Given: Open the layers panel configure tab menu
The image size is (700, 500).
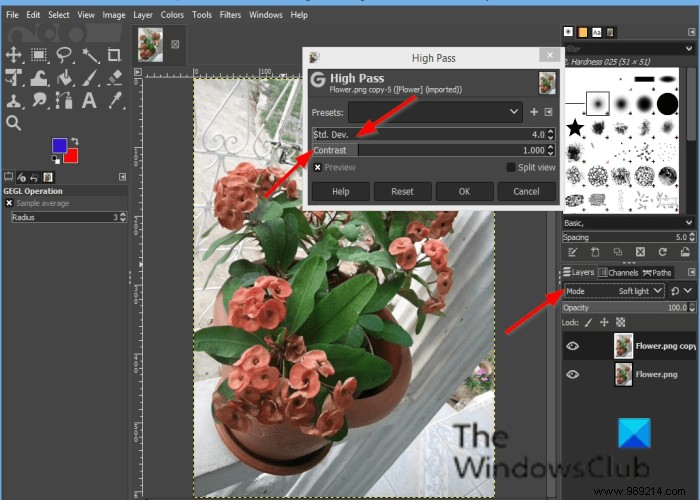Looking at the screenshot, I should pyautogui.click(x=691, y=272).
